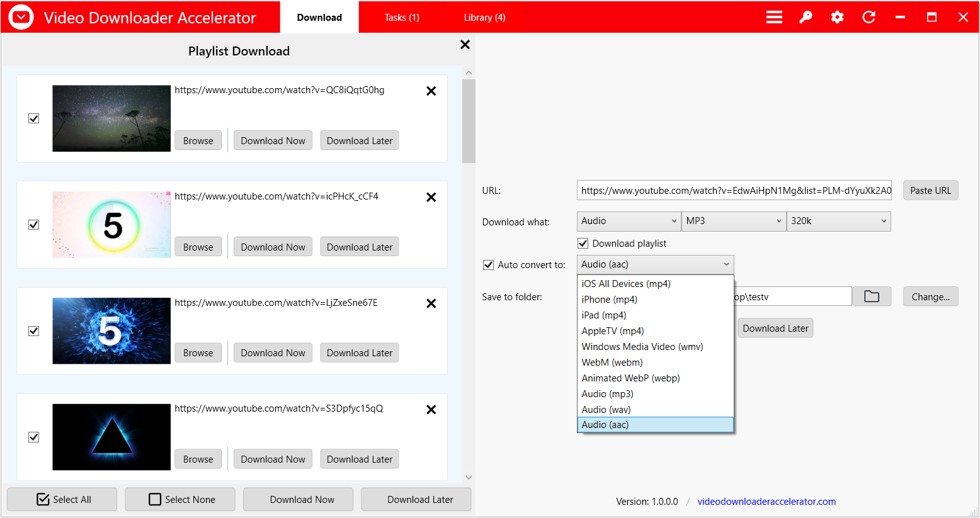This screenshot has width=980, height=518.
Task: Click the refresh icon in the title bar
Action: click(x=869, y=17)
